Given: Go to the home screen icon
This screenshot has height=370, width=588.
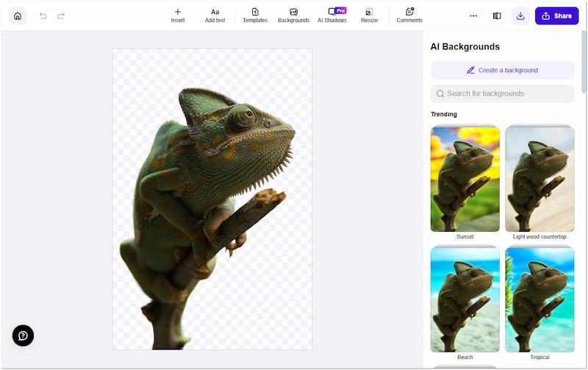Looking at the screenshot, I should (18, 16).
